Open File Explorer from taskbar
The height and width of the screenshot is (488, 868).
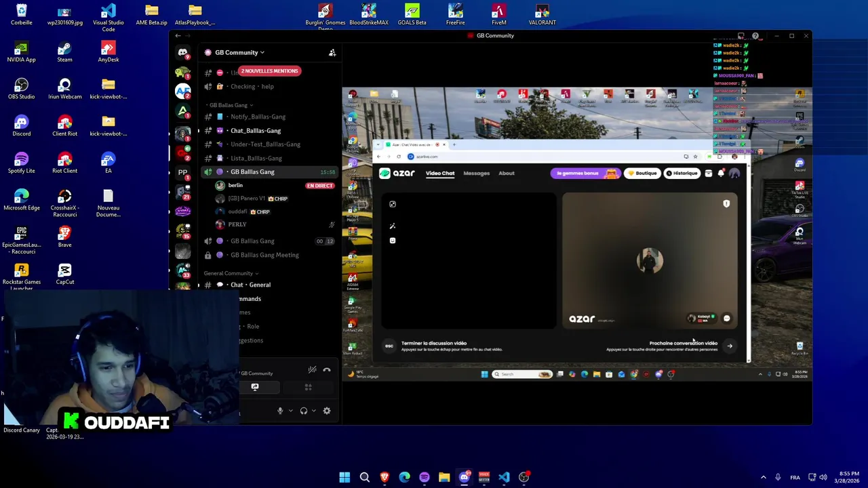(444, 477)
